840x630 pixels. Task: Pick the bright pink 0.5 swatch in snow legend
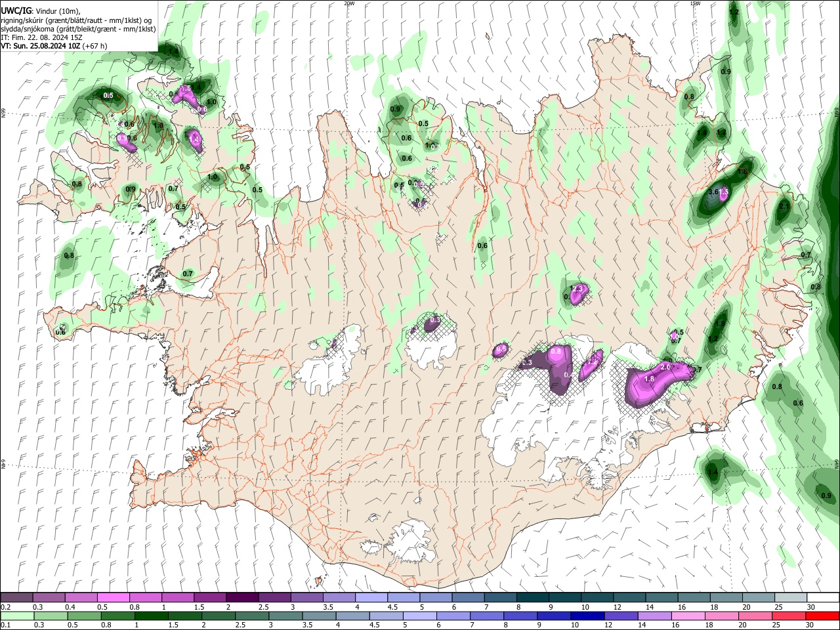tap(113, 598)
